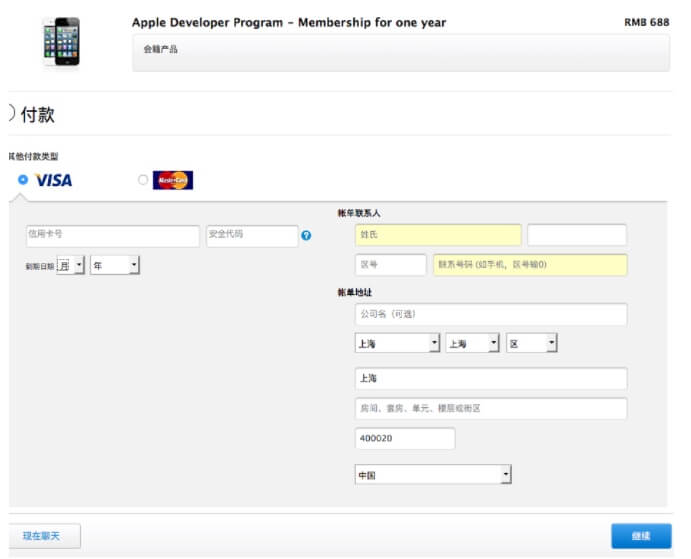Open the country dropdown showing 中国
The width and height of the screenshot is (691, 559).
[x=433, y=475]
